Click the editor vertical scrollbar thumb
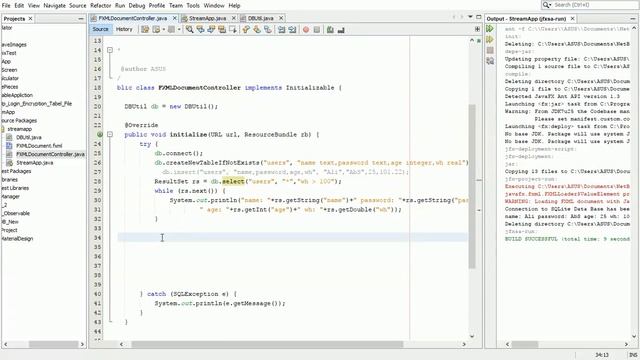The width and height of the screenshot is (640, 360). point(472,186)
